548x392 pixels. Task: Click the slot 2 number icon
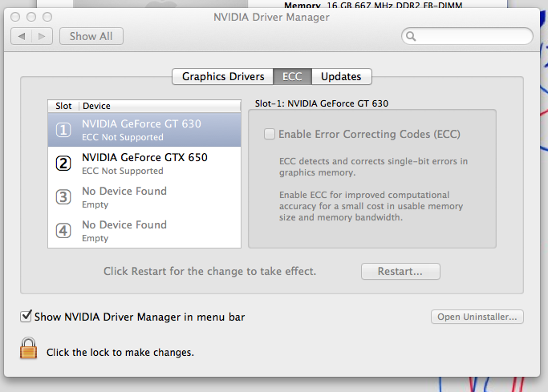click(x=63, y=164)
